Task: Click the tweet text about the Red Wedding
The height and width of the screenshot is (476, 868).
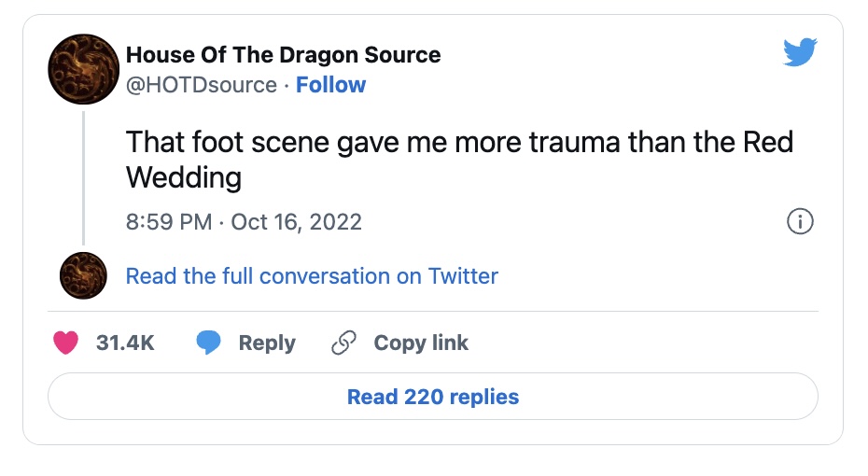Action: pyautogui.click(x=459, y=159)
